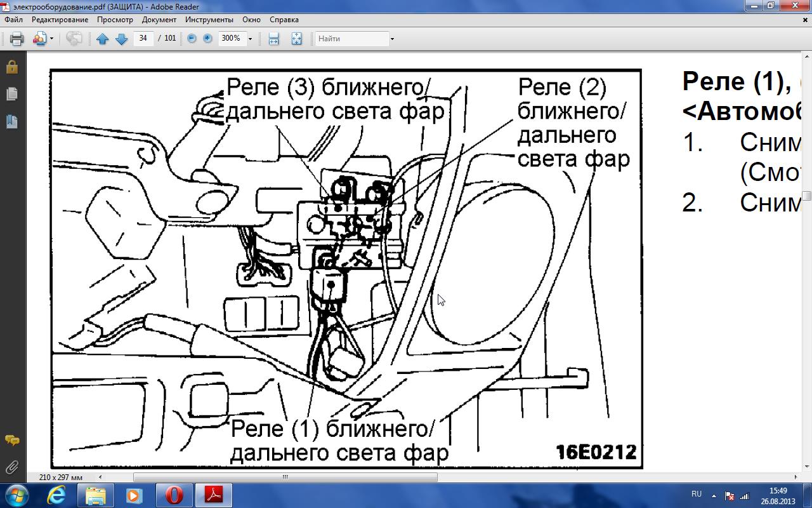This screenshot has width=812, height=508.
Task: Open the Bookmarks panel in the sidebar
Action: [x=12, y=121]
